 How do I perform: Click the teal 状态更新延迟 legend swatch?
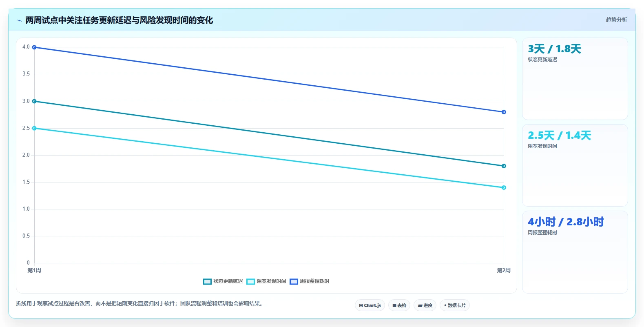[207, 282]
